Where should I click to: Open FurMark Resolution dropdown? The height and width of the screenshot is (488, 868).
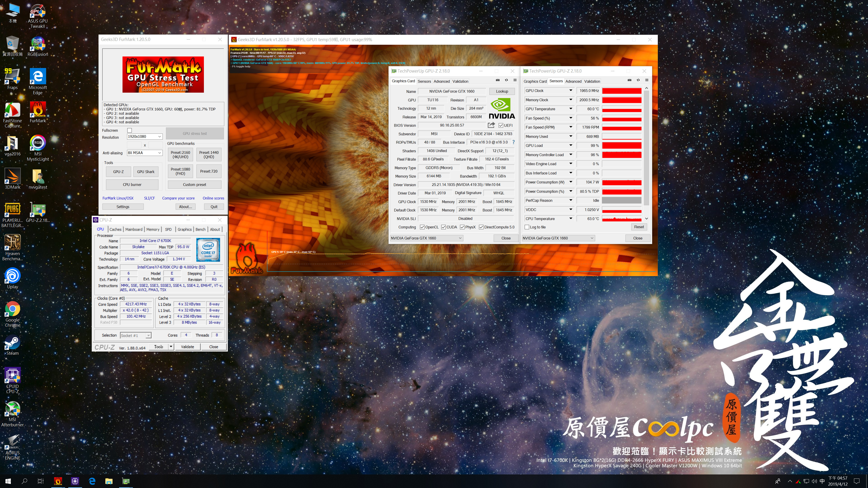(145, 136)
